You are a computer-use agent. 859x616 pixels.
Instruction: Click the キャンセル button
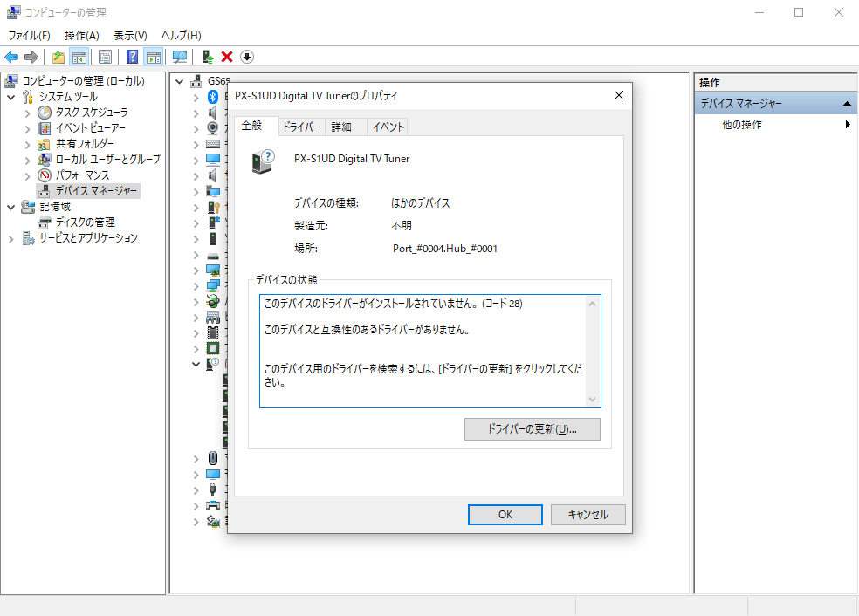[x=588, y=515]
